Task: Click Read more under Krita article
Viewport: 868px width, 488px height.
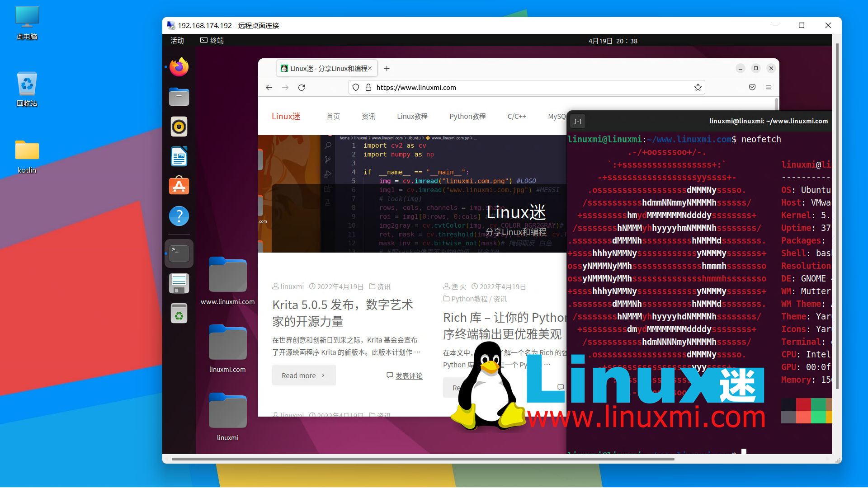Action: coord(304,375)
